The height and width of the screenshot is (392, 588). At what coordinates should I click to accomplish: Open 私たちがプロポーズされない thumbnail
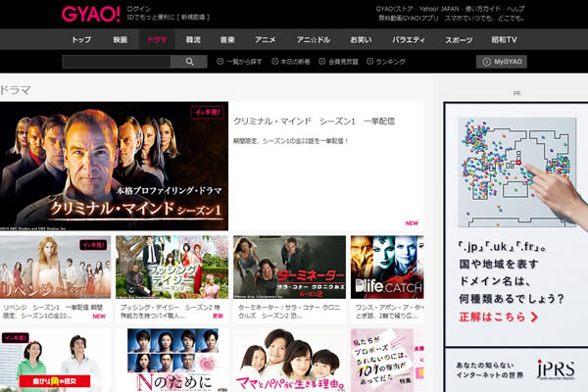pos(387,361)
